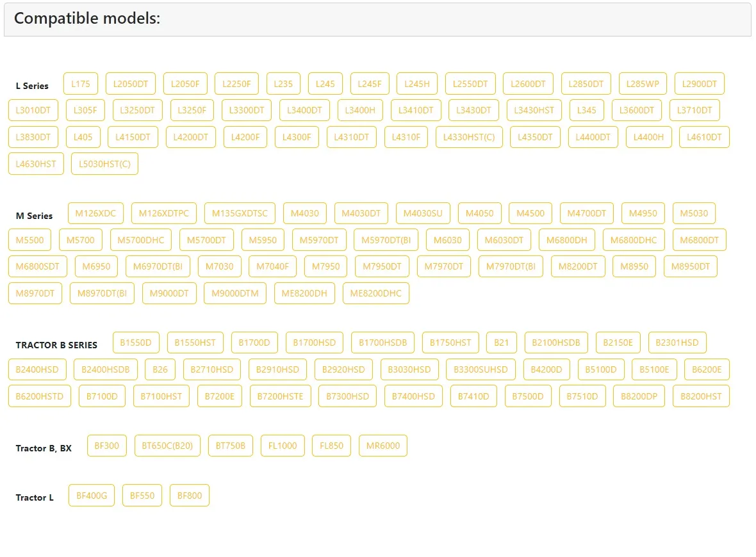Choose the B7200HSTE model tag
Image resolution: width=756 pixels, height=557 pixels.
point(281,396)
